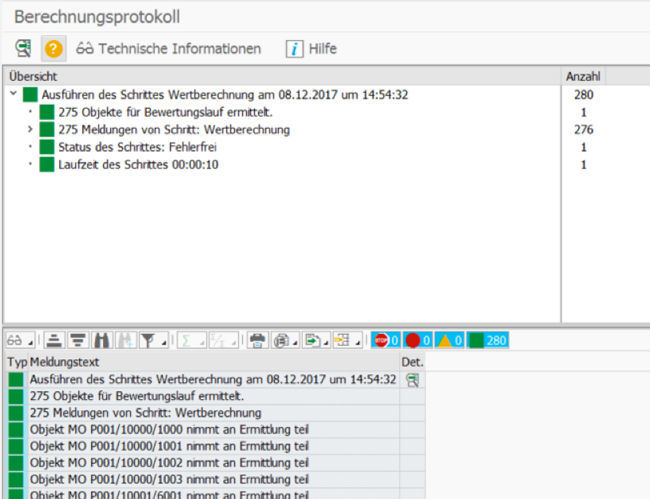The width and height of the screenshot is (650, 499).
Task: Toggle the stop-sign abort messages filter
Action: click(385, 340)
